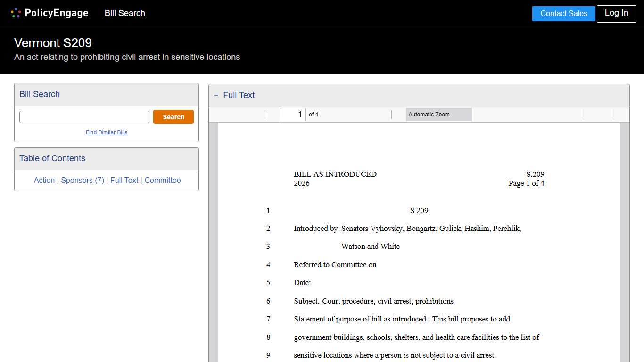Click the Table of Contents panel header
The image size is (644, 362).
[52, 158]
